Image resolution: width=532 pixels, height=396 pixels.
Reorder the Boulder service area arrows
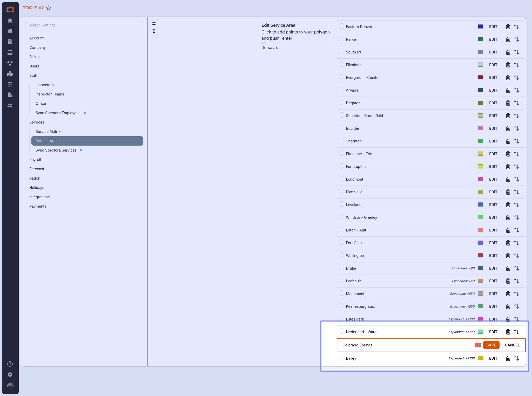tap(516, 128)
